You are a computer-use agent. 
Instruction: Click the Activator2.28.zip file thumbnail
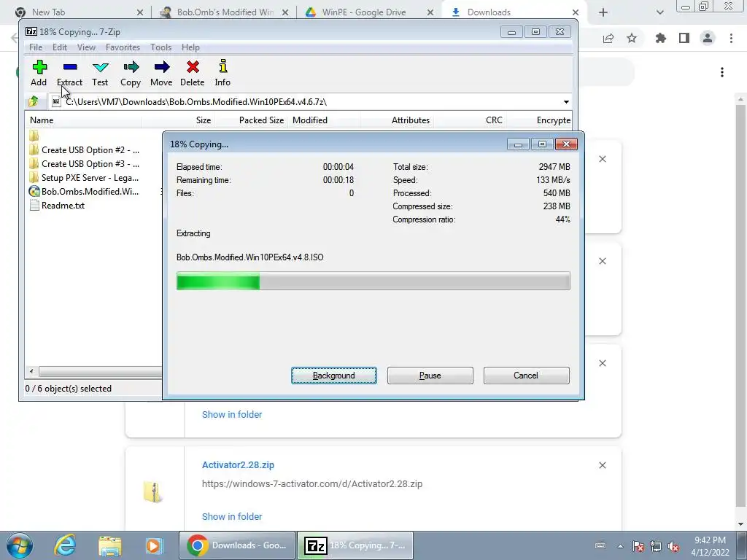point(153,491)
